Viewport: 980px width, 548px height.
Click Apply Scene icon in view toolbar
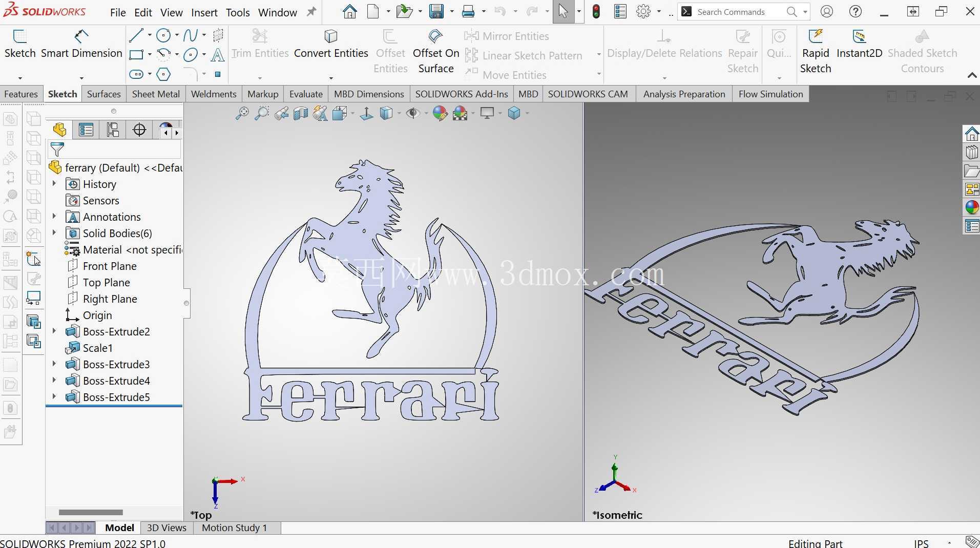[x=460, y=113]
